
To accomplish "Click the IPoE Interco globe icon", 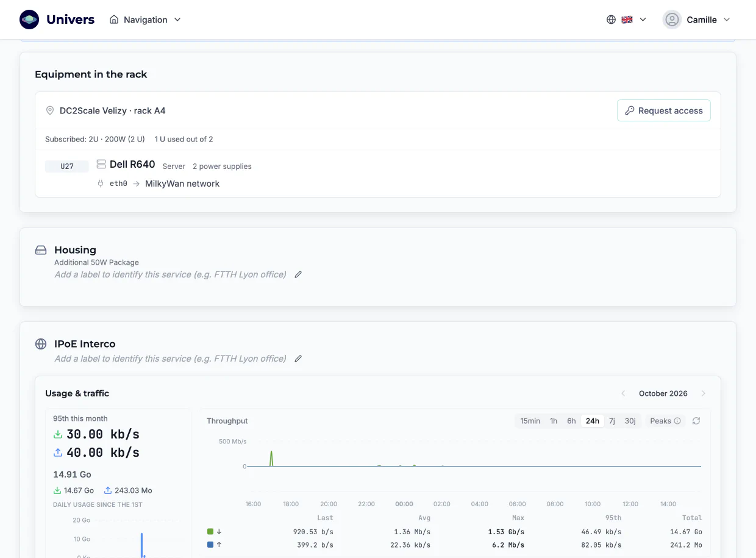I will (41, 344).
